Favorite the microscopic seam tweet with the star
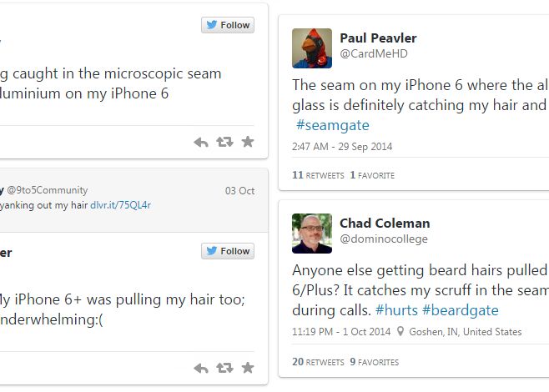 (x=247, y=143)
